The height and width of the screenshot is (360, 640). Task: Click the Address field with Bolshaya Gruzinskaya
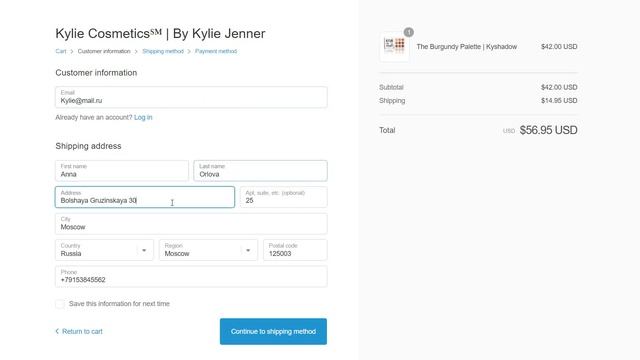pyautogui.click(x=145, y=197)
